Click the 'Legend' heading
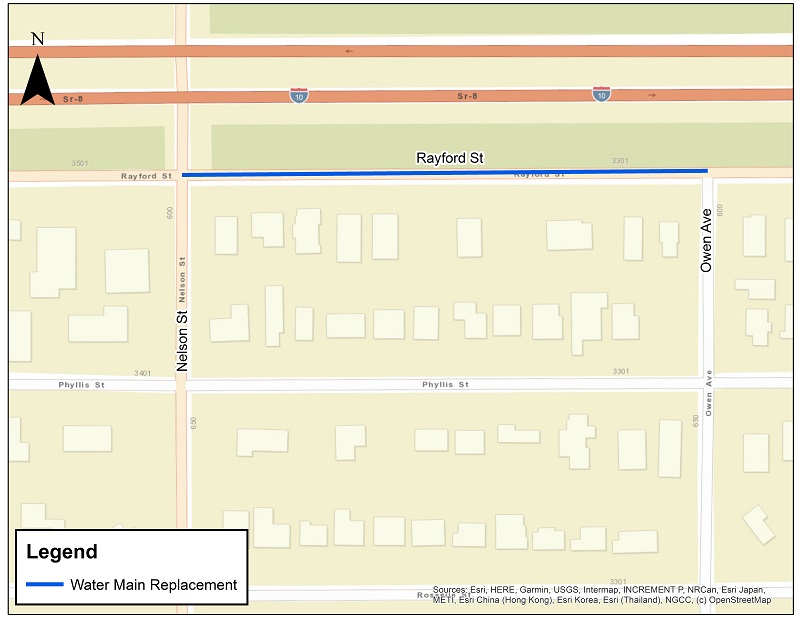800x618 pixels. 62,552
